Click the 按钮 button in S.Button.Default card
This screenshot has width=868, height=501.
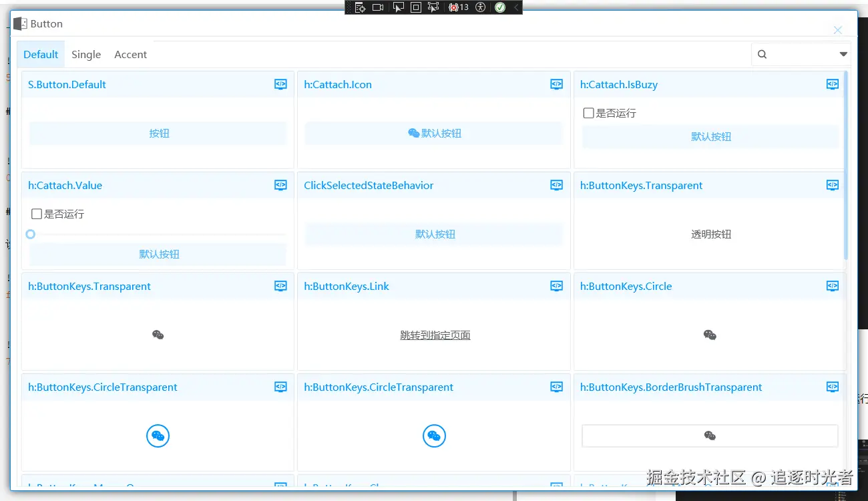tap(158, 133)
